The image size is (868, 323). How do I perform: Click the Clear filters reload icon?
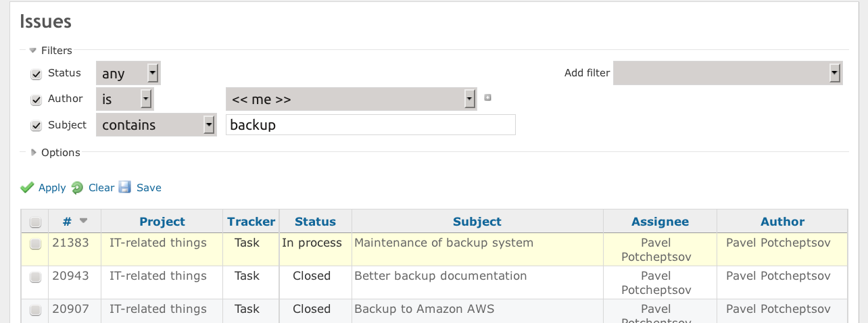pos(77,187)
